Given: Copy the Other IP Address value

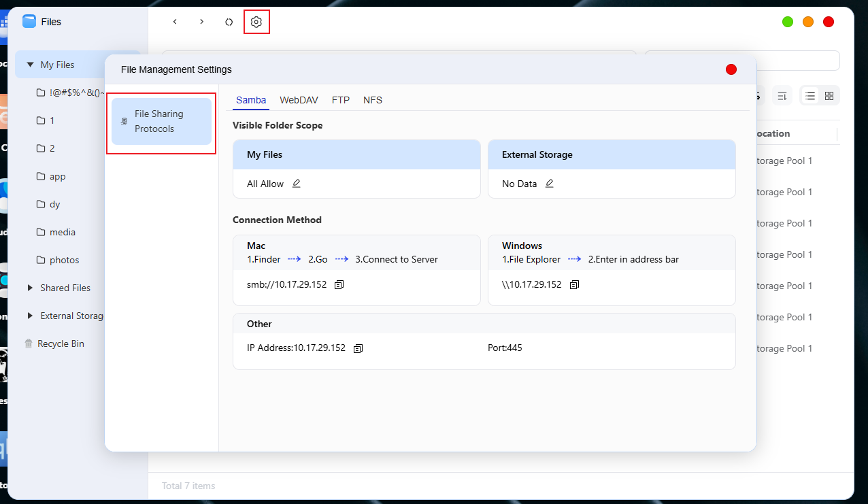Looking at the screenshot, I should pos(358,348).
